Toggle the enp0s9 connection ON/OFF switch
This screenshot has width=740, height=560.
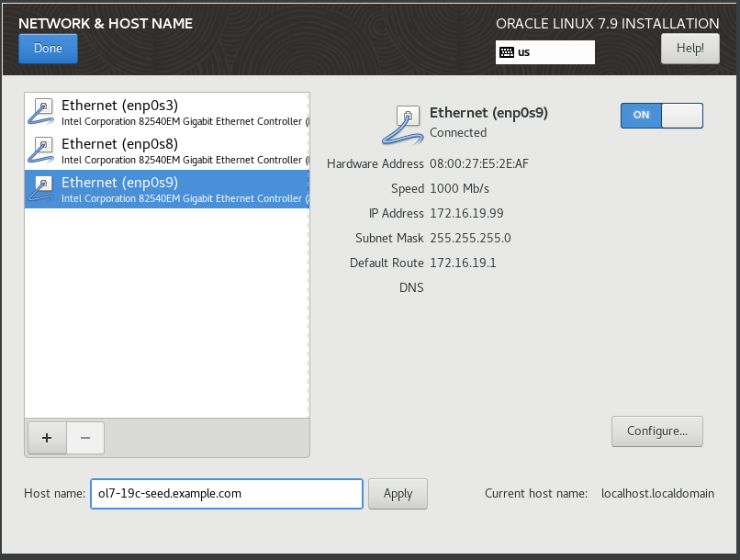click(661, 115)
